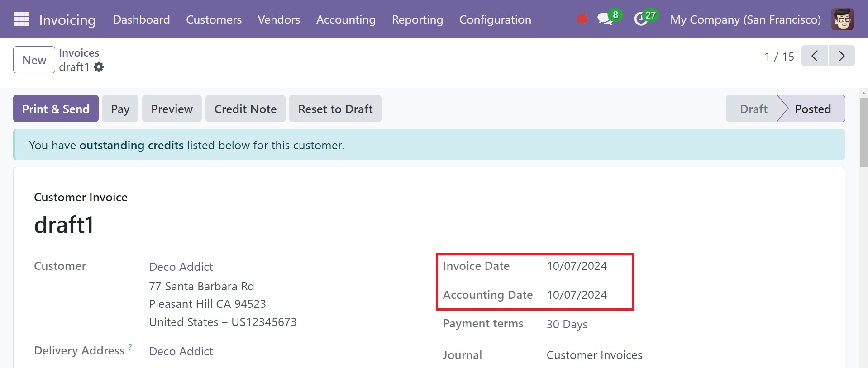Click United States – US12345673 text
Viewport: 868px width, 368px height.
(223, 322)
